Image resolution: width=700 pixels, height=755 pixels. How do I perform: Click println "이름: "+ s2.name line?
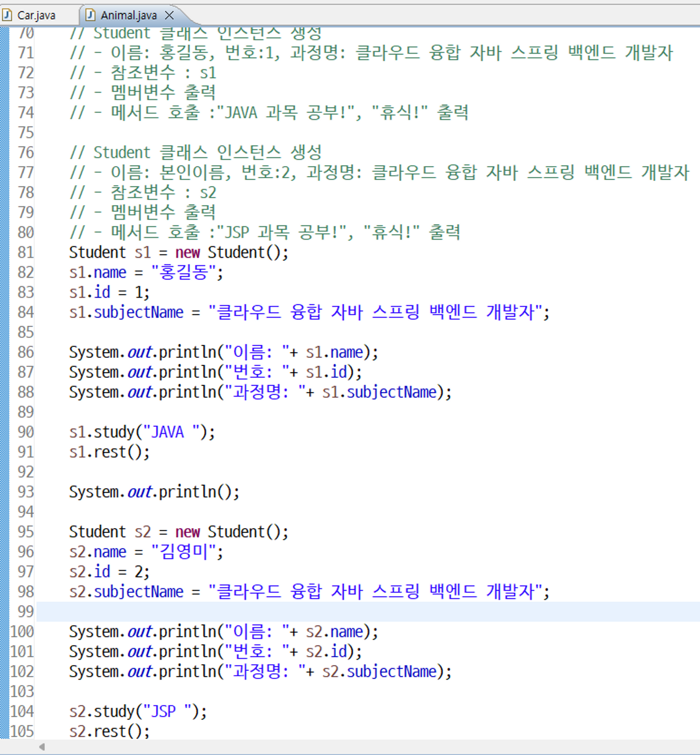(x=224, y=632)
